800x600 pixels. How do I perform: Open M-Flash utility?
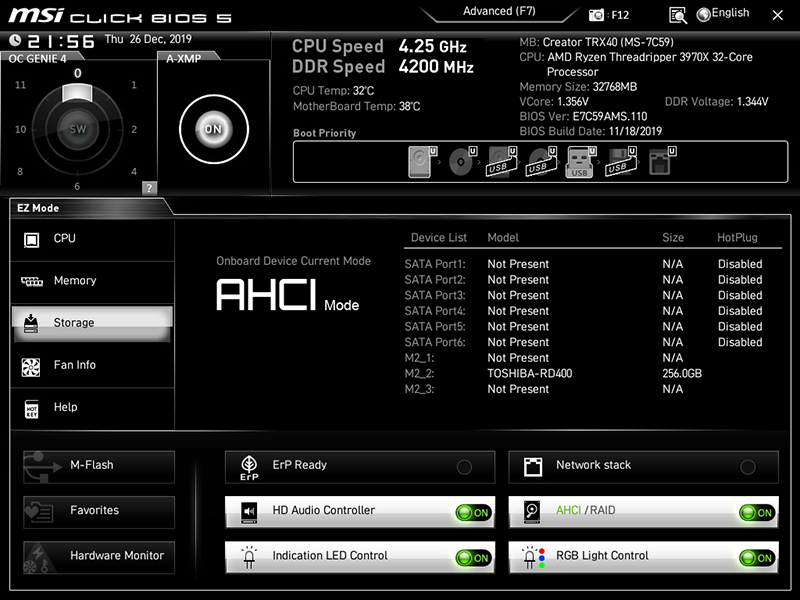tap(99, 467)
